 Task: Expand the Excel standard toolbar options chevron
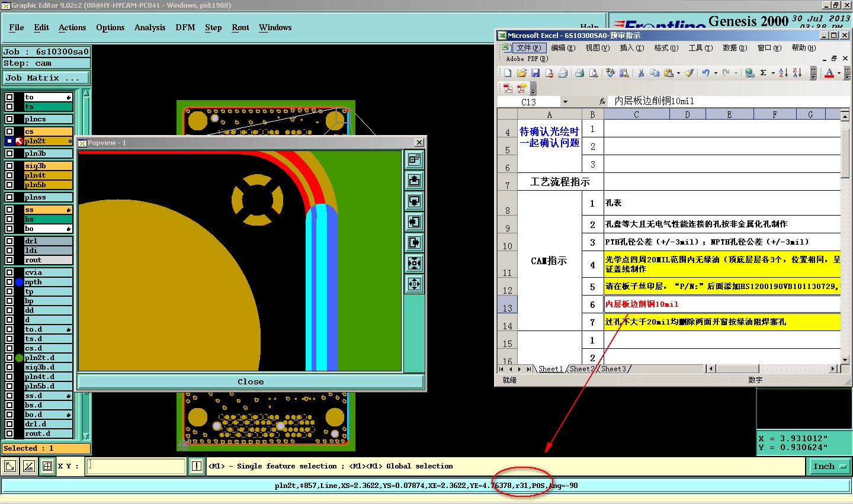[x=813, y=73]
